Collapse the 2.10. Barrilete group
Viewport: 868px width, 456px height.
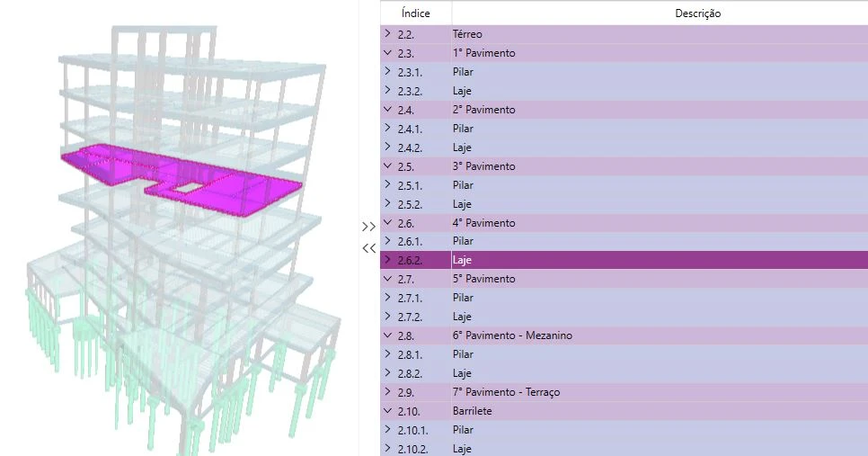click(387, 411)
